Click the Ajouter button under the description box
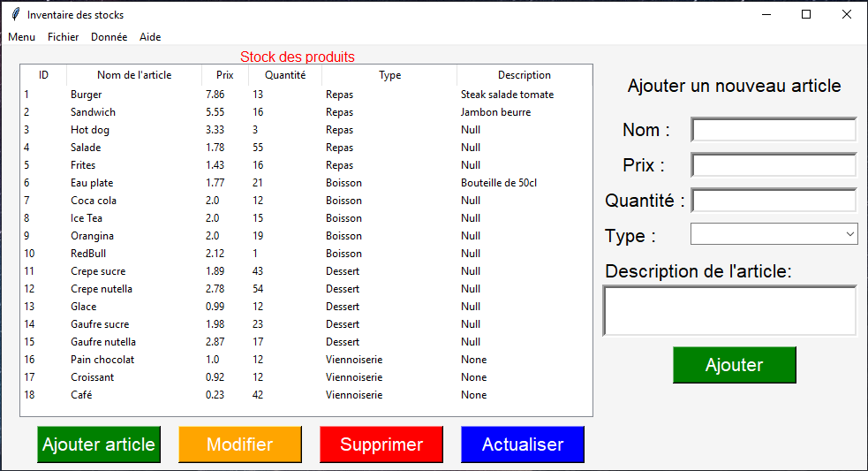 [x=735, y=365]
